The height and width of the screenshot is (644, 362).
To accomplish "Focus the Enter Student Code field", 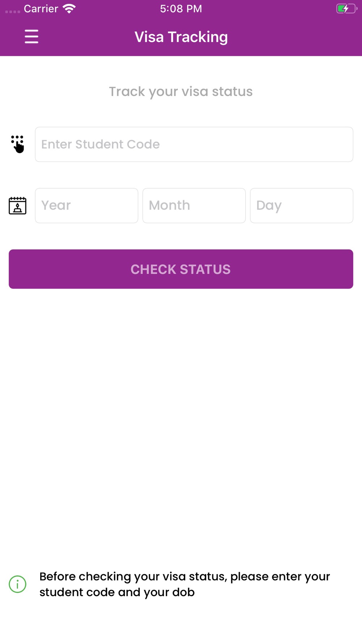I will [194, 144].
